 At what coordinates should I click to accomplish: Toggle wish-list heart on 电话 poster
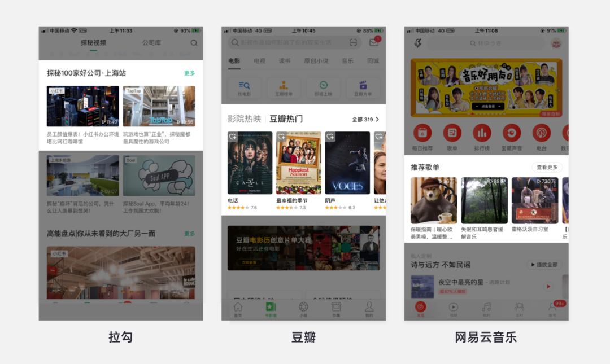[x=233, y=137]
